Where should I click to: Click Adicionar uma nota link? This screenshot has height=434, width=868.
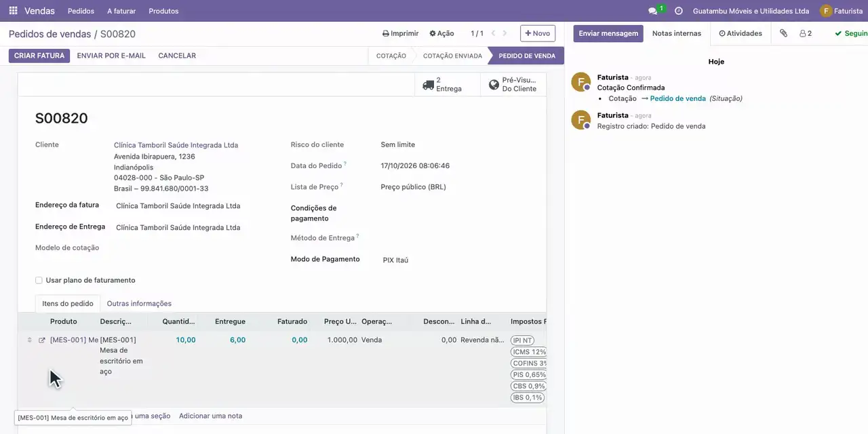pos(210,416)
